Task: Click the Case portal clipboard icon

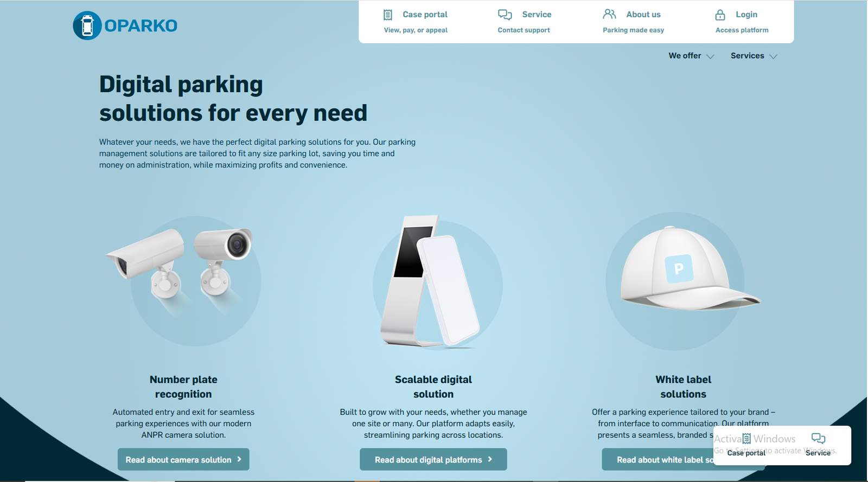Action: point(388,15)
